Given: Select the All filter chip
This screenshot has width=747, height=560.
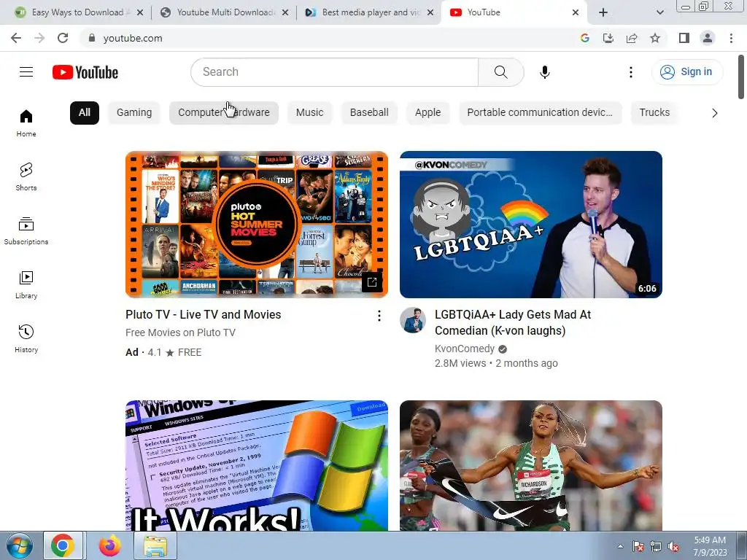Looking at the screenshot, I should [x=85, y=113].
